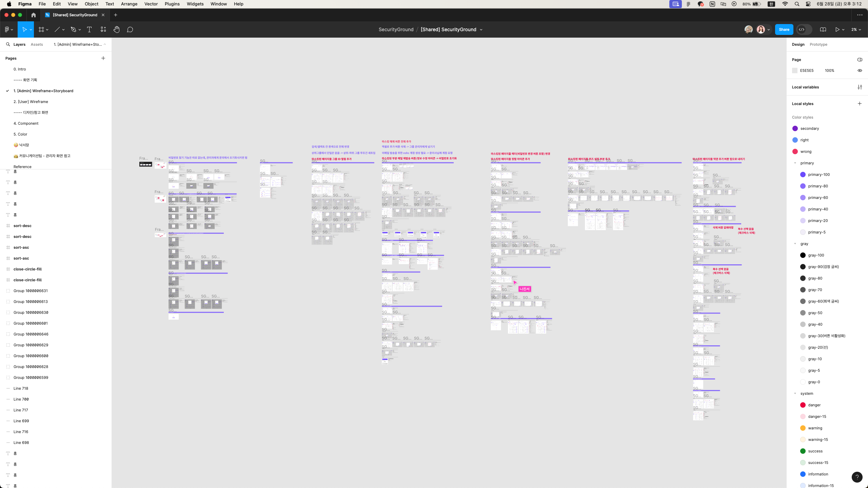Toggle page background color visibility eye

click(860, 70)
